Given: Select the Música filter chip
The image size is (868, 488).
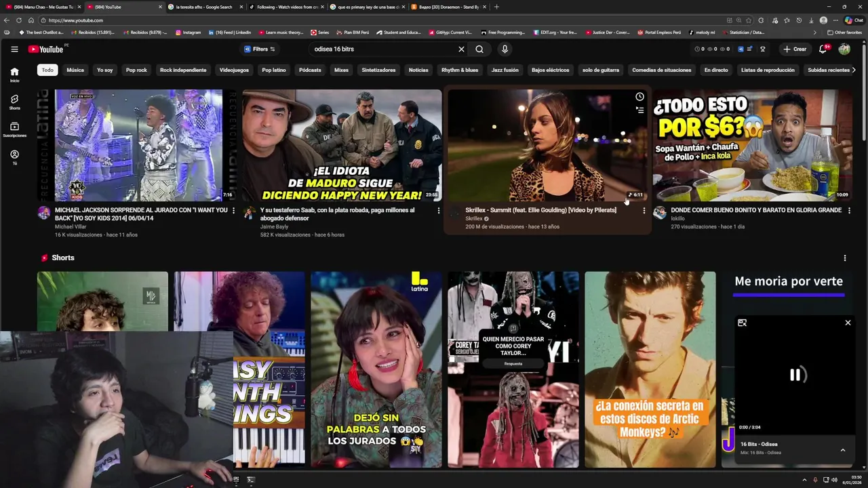Looking at the screenshot, I should [x=75, y=70].
